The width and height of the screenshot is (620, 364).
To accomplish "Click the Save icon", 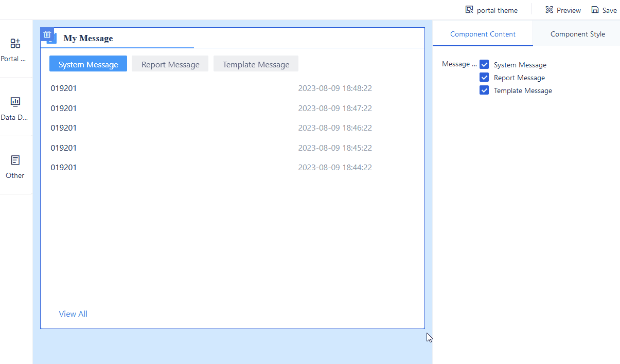I will [x=594, y=10].
